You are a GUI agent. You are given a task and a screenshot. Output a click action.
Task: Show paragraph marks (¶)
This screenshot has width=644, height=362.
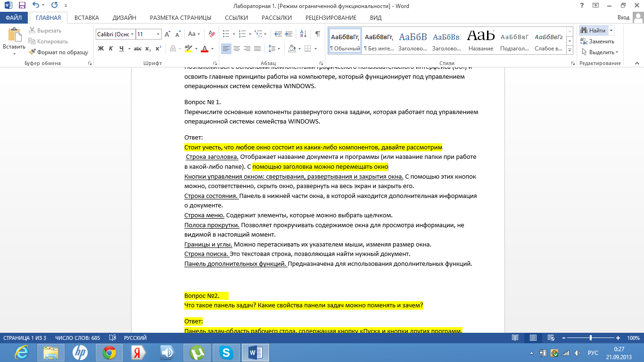click(317, 34)
